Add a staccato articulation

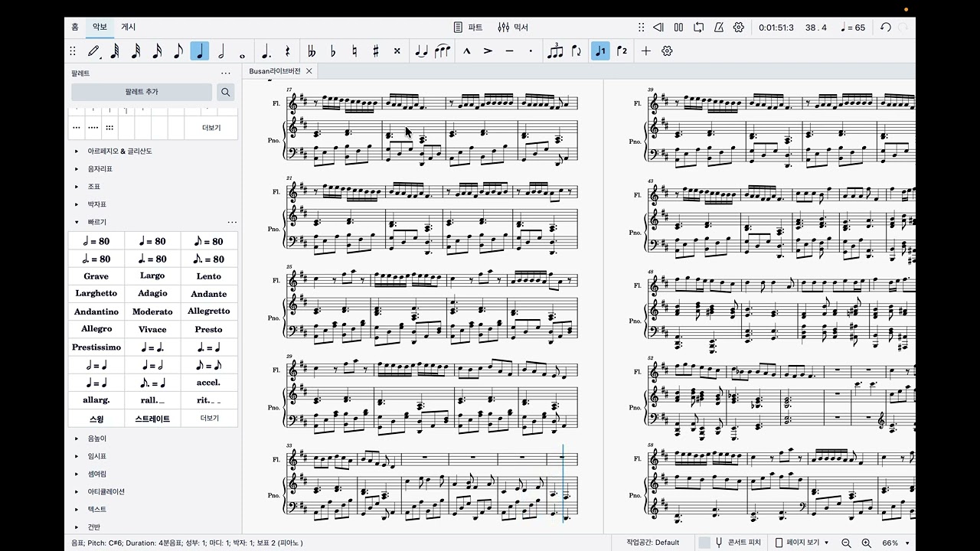coord(531,51)
